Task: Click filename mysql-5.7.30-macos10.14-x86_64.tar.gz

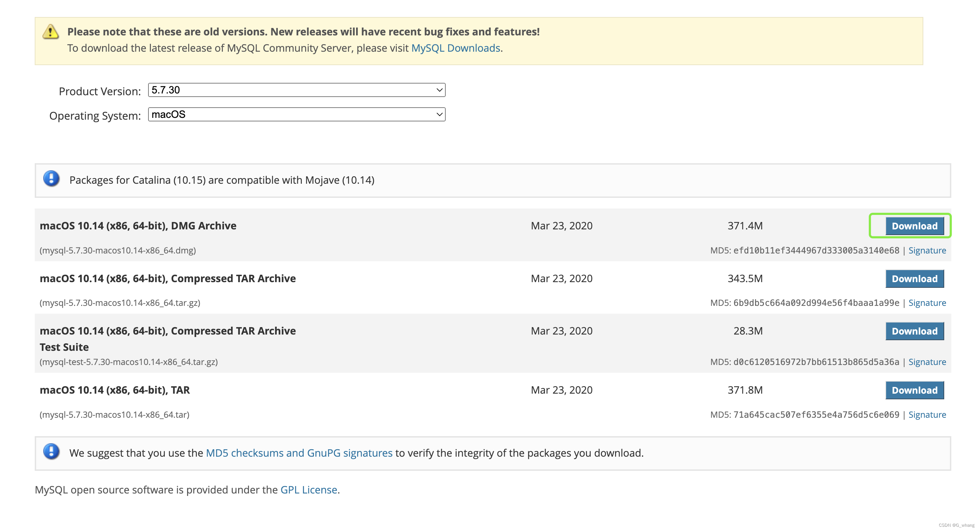Action: click(120, 303)
